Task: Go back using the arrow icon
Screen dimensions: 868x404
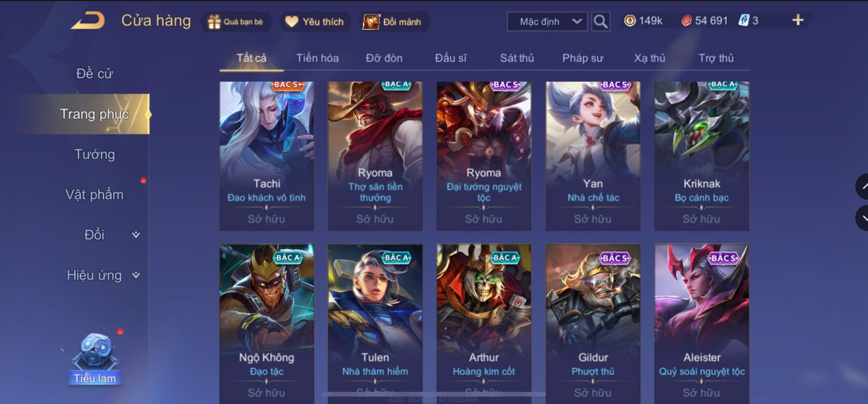Action: pos(88,21)
